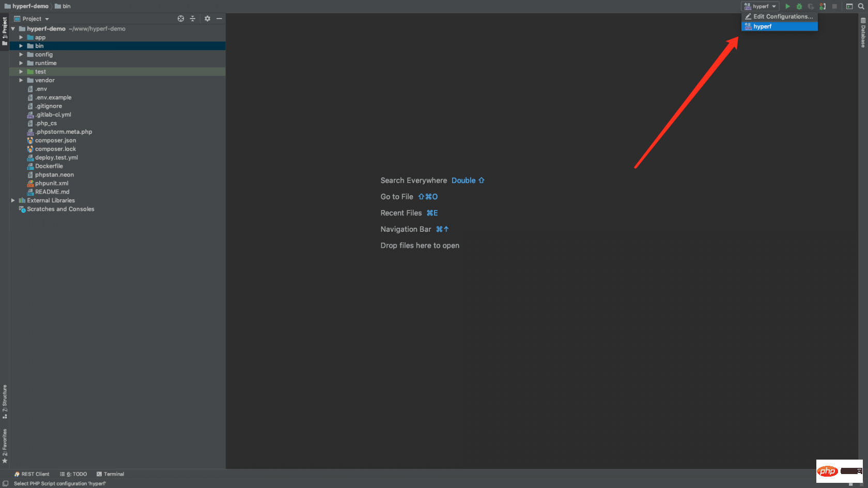Image resolution: width=868 pixels, height=488 pixels.
Task: Click the External Libraries label
Action: point(51,200)
